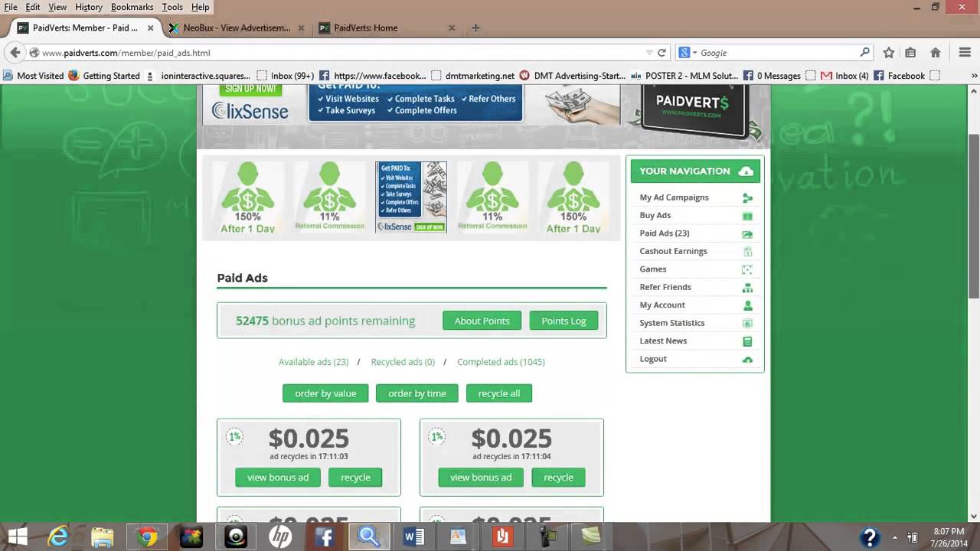Click the My Account person icon

point(747,305)
